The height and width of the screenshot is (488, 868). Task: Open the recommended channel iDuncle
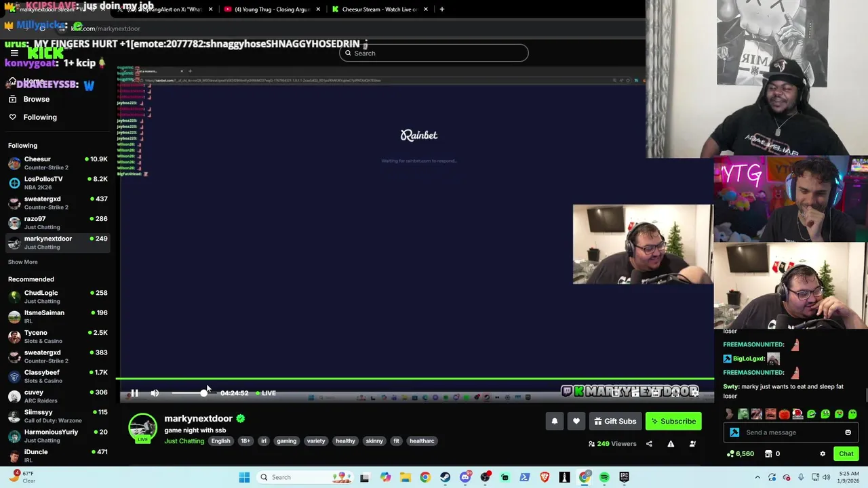point(58,455)
